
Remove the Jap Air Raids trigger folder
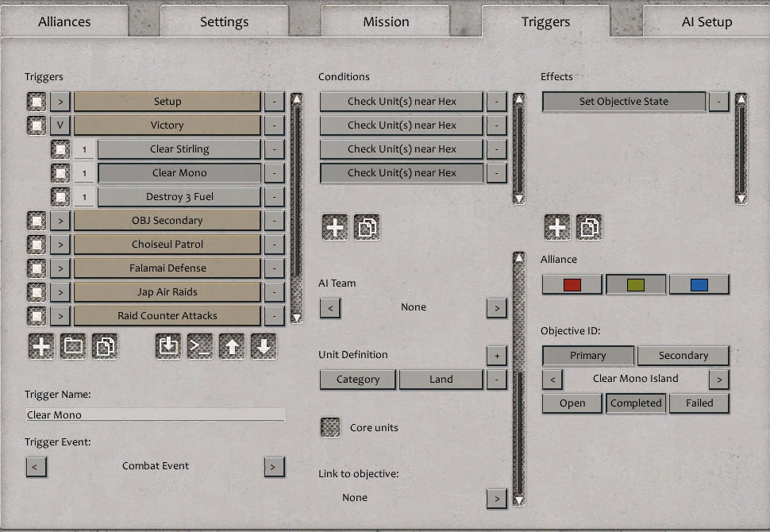275,292
